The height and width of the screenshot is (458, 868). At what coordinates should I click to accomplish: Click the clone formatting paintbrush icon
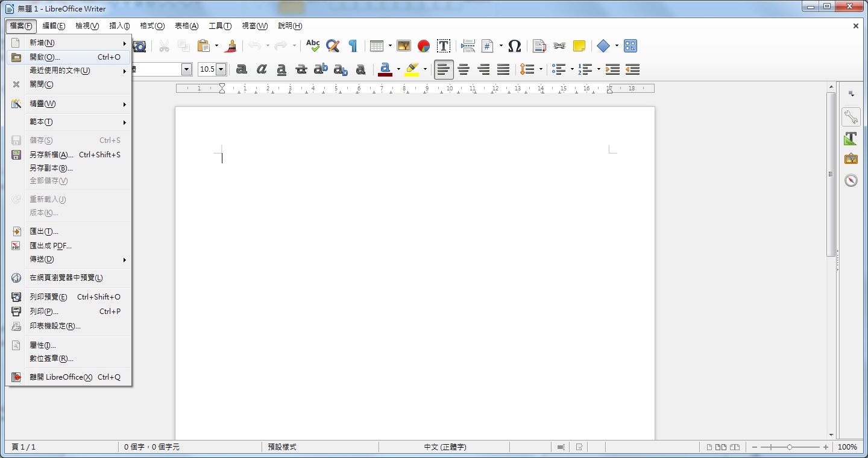click(x=230, y=46)
